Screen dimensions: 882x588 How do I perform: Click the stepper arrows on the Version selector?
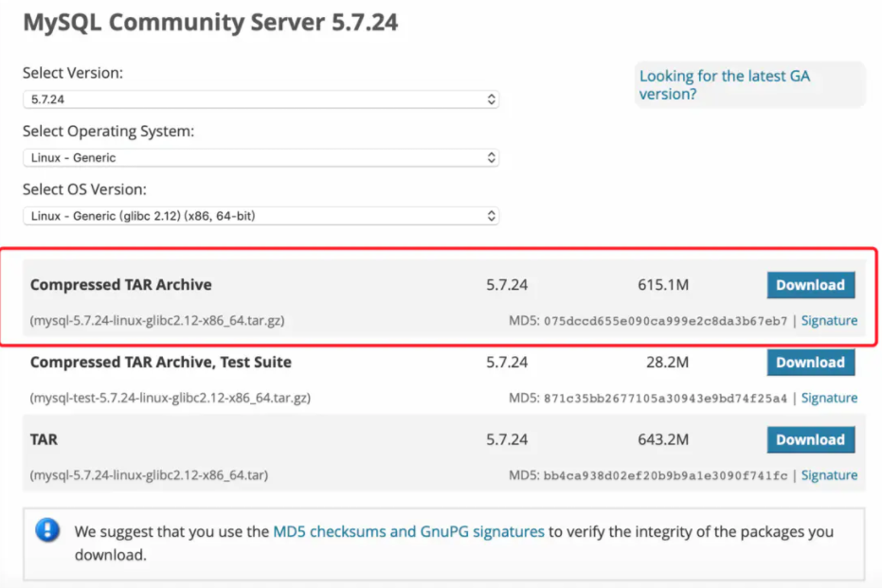tap(493, 99)
